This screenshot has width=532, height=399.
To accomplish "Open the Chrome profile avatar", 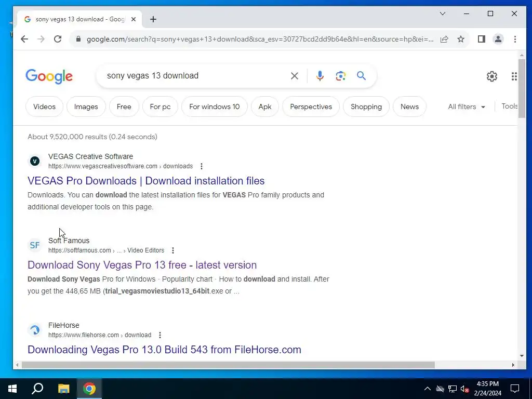I will pyautogui.click(x=498, y=39).
